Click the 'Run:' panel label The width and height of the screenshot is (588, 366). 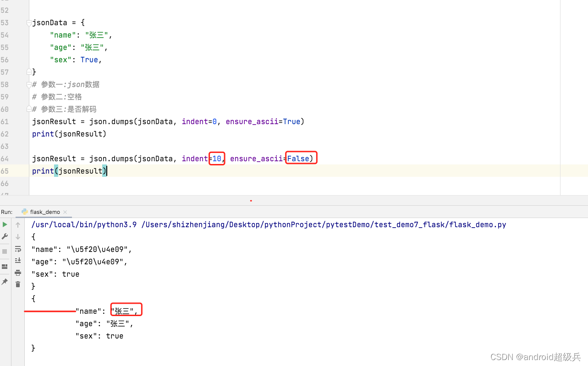[x=7, y=212]
